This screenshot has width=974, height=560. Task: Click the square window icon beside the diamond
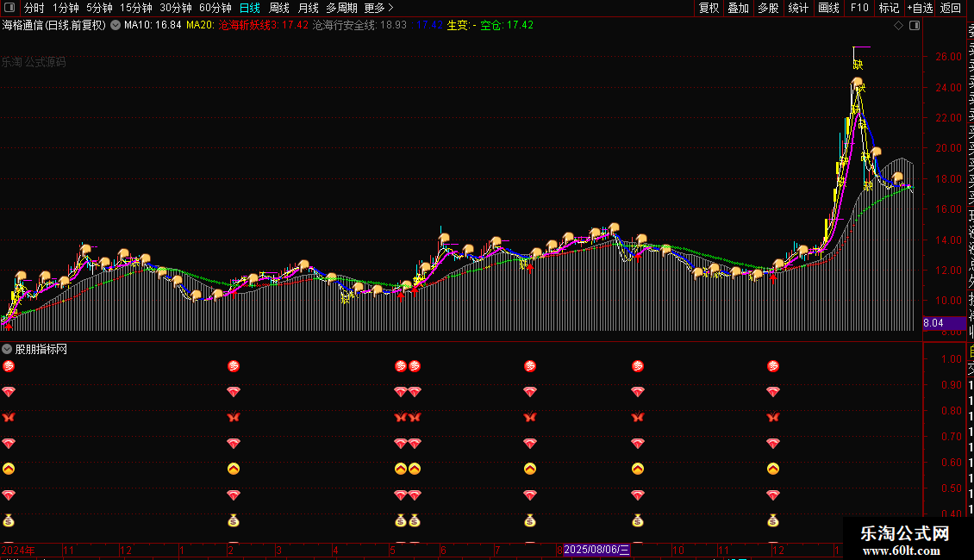pyautogui.click(x=914, y=26)
